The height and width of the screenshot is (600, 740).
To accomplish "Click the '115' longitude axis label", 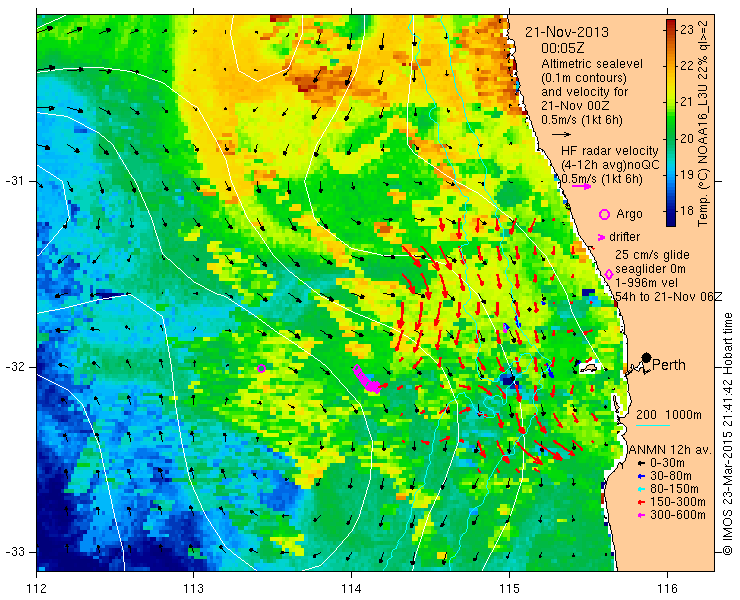I will 509,589.
